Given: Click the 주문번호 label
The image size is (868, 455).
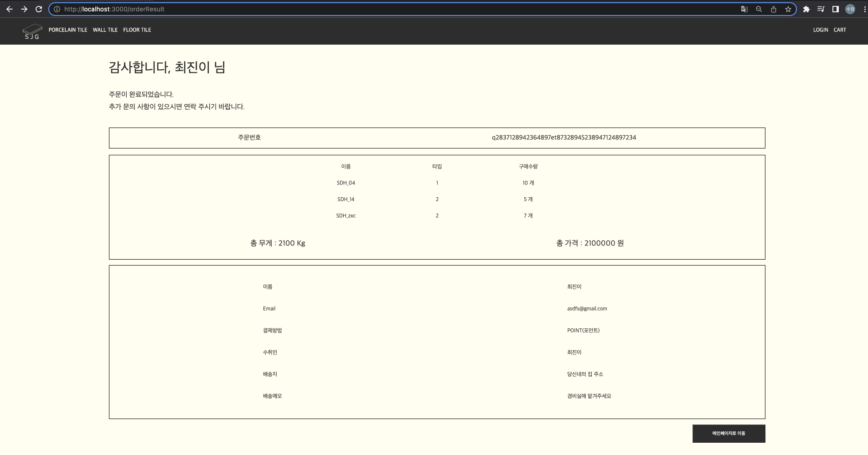Looking at the screenshot, I should coord(249,138).
